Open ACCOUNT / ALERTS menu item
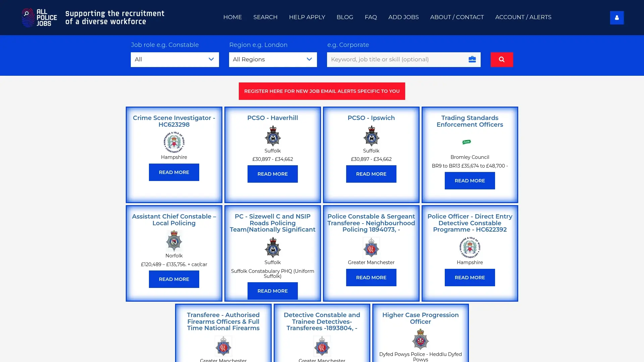The width and height of the screenshot is (644, 362). 523,17
